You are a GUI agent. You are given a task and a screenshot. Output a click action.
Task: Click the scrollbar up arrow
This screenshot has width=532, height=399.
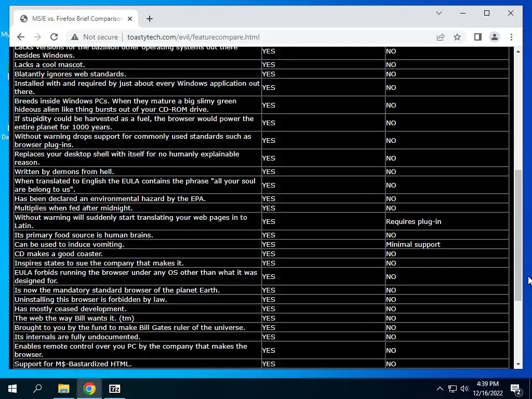(518, 51)
